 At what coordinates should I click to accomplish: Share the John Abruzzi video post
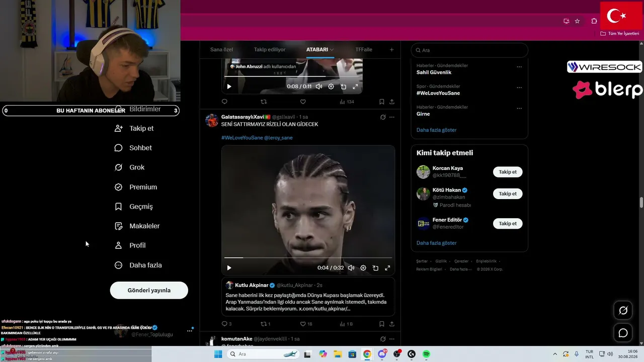click(392, 102)
